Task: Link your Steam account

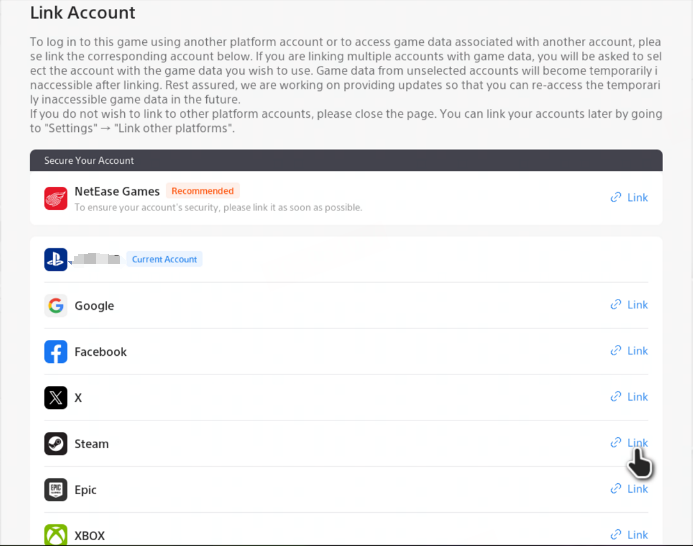Action: pyautogui.click(x=629, y=443)
